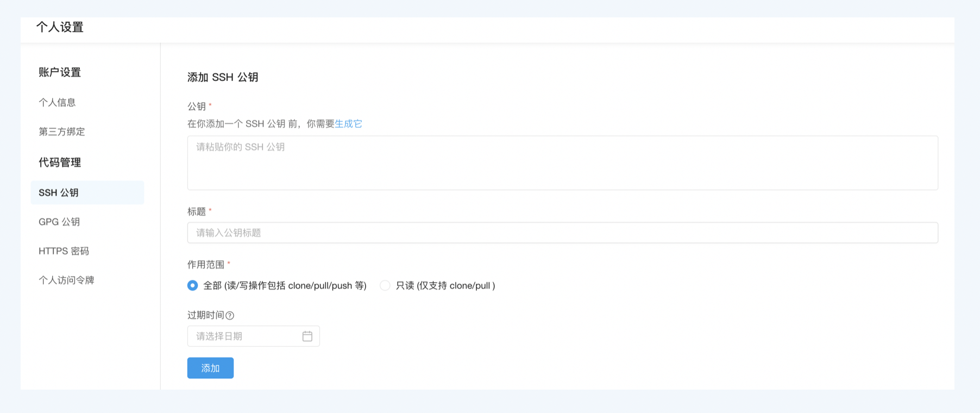Open the calendar icon in expiration date field

(x=307, y=336)
